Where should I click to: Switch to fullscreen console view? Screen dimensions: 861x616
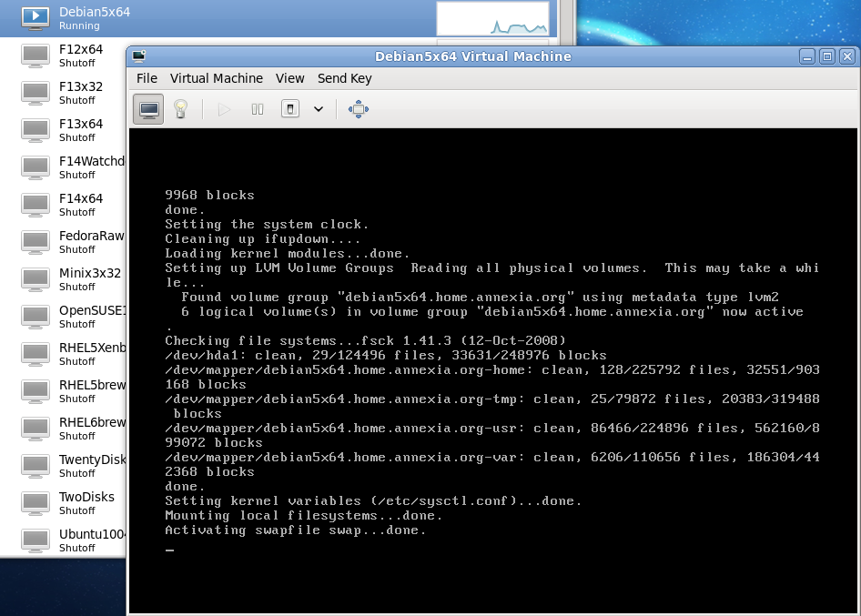(x=359, y=109)
